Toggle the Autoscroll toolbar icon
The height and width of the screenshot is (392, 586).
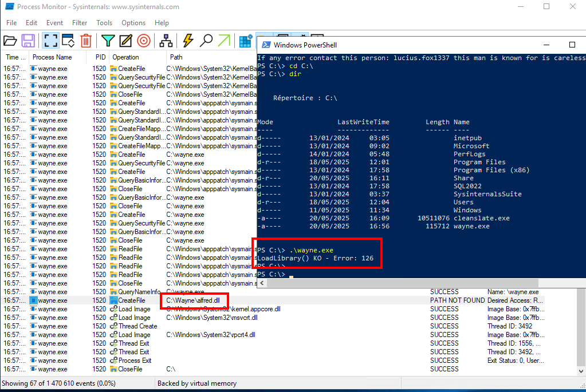pyautogui.click(x=68, y=41)
